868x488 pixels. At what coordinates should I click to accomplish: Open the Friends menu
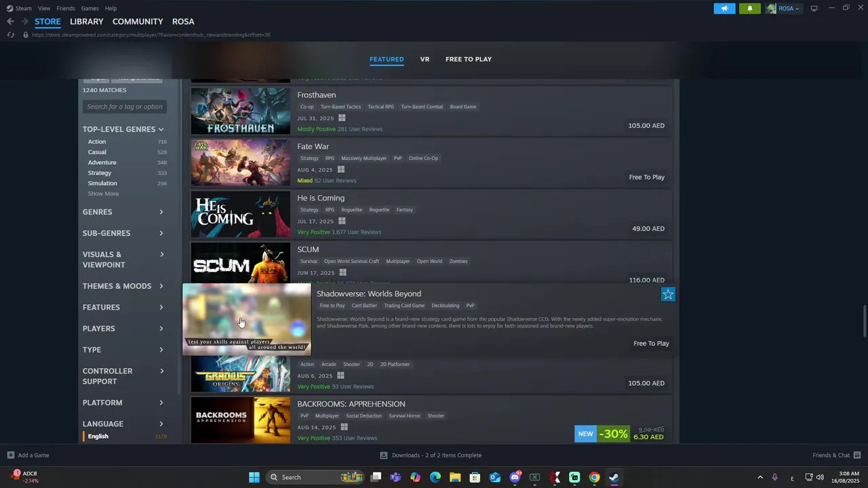66,8
